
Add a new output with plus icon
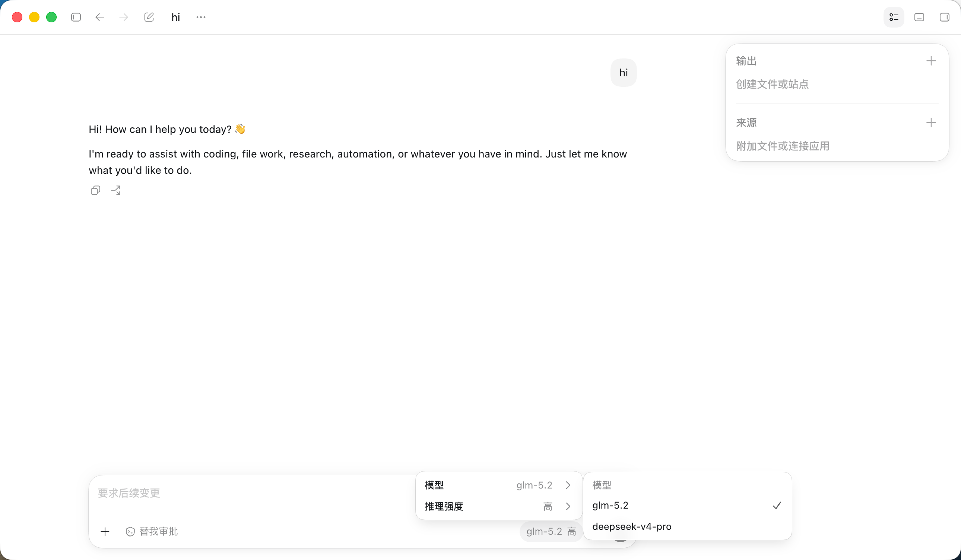click(x=931, y=61)
